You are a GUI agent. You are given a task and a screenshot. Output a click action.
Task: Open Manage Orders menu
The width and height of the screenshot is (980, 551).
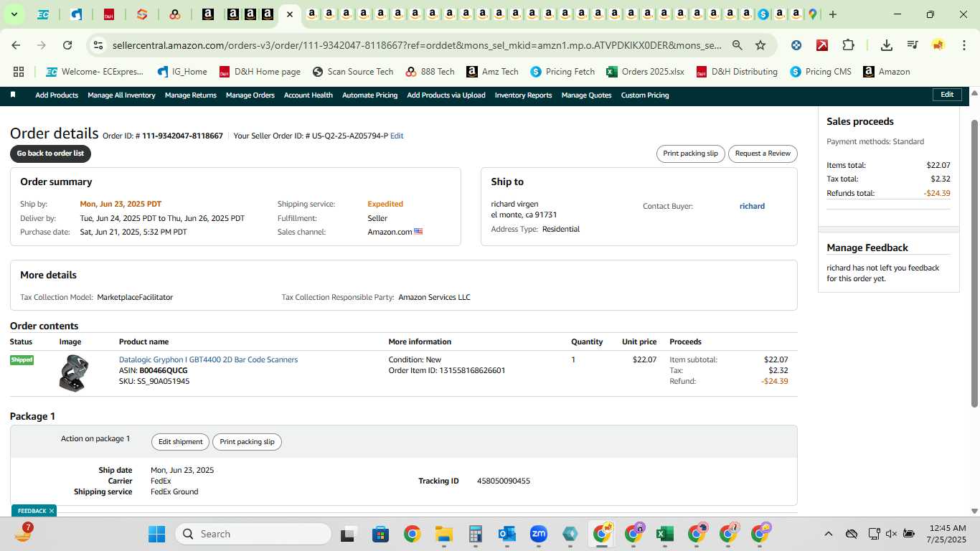tap(250, 95)
